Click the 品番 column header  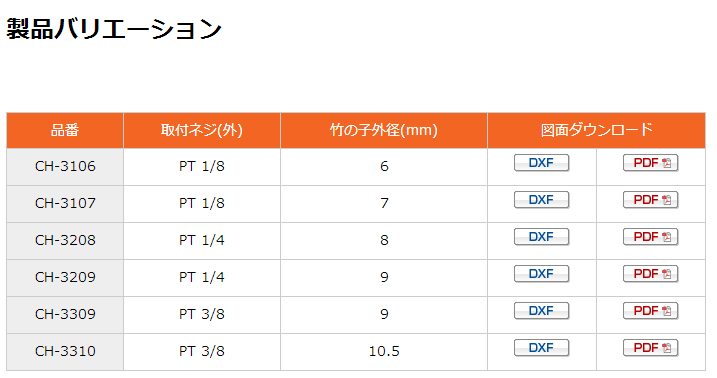65,130
